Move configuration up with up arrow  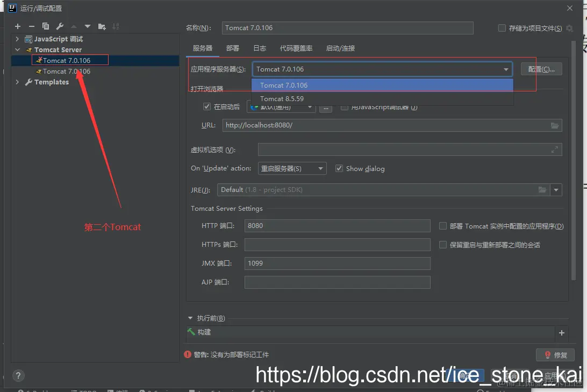[74, 26]
